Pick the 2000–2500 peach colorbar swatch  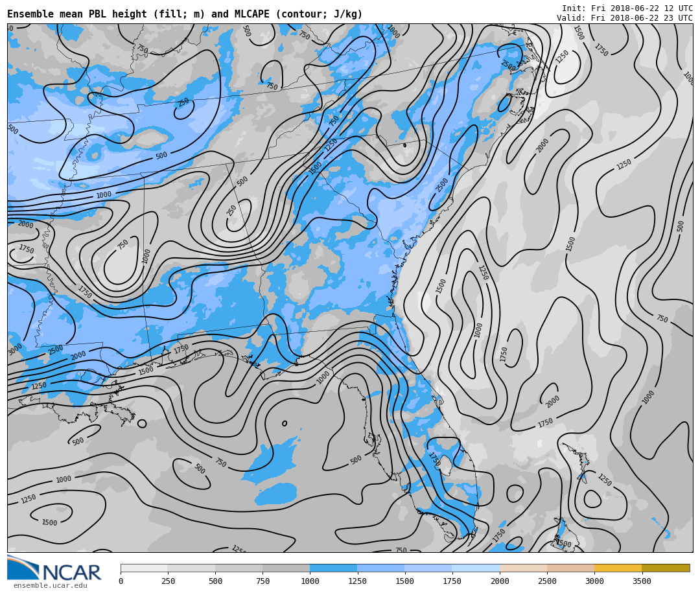tap(523, 568)
